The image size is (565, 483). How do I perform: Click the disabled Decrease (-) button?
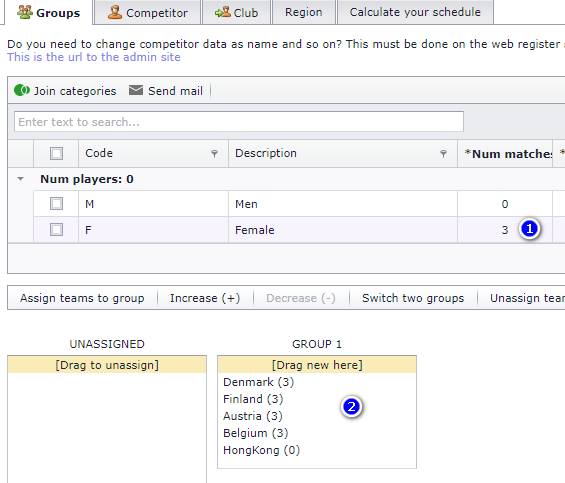coord(301,298)
